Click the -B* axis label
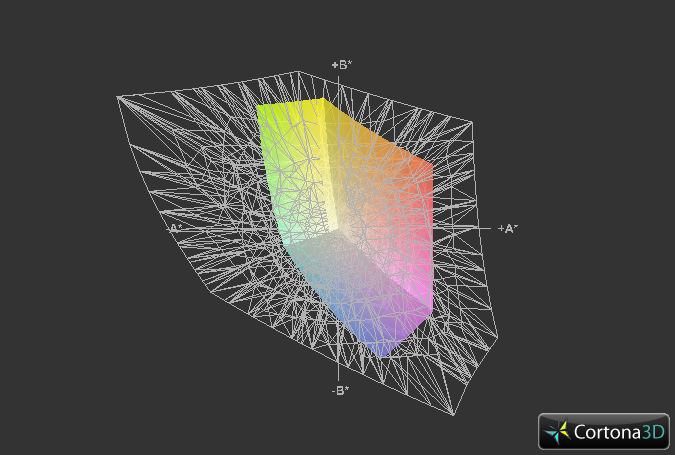This screenshot has height=455, width=675. pyautogui.click(x=340, y=390)
